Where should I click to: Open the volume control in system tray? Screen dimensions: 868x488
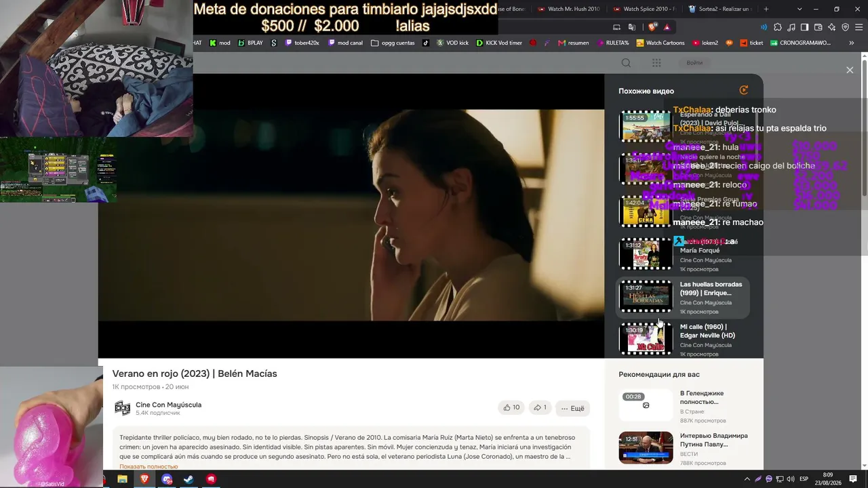pyautogui.click(x=789, y=479)
